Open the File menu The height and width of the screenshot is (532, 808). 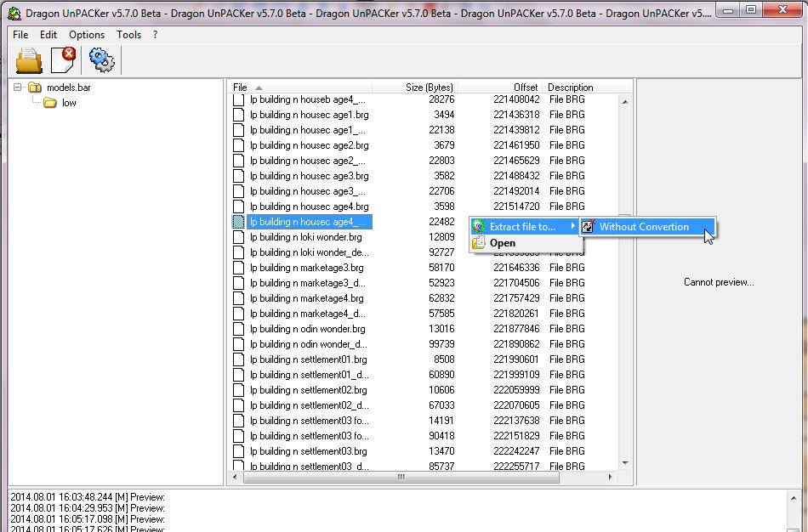click(x=20, y=35)
